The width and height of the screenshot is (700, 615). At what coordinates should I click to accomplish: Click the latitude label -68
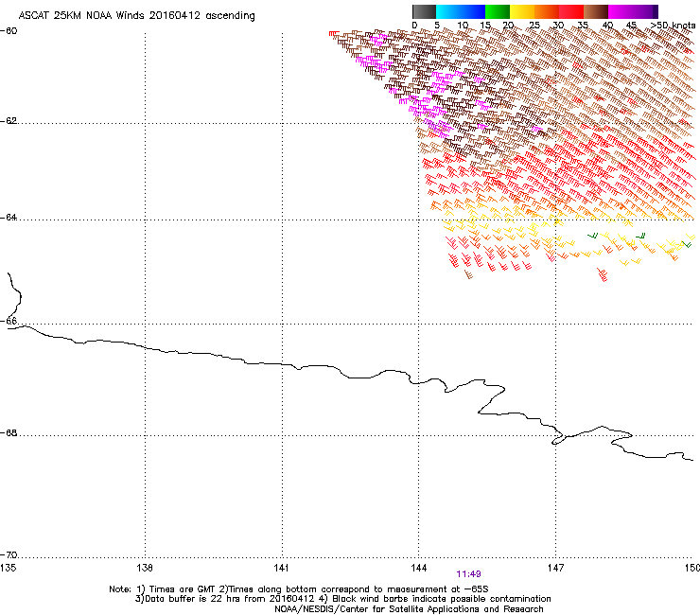9,432
